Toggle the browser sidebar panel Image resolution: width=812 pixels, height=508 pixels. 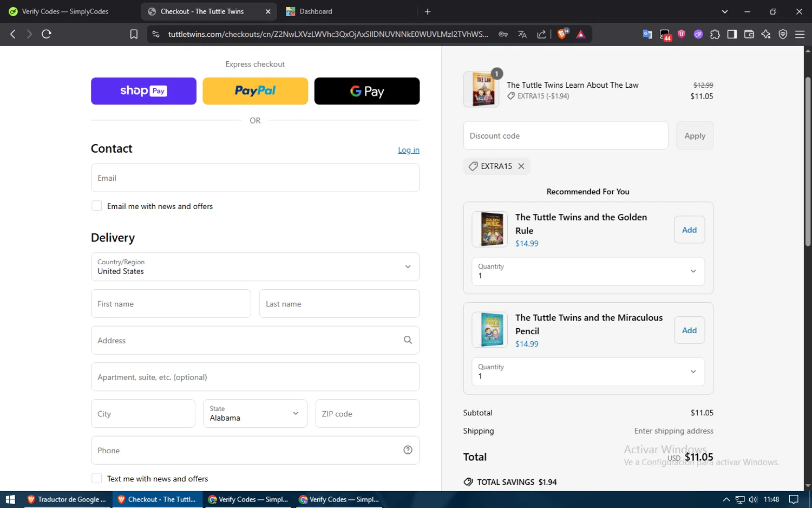(732, 34)
